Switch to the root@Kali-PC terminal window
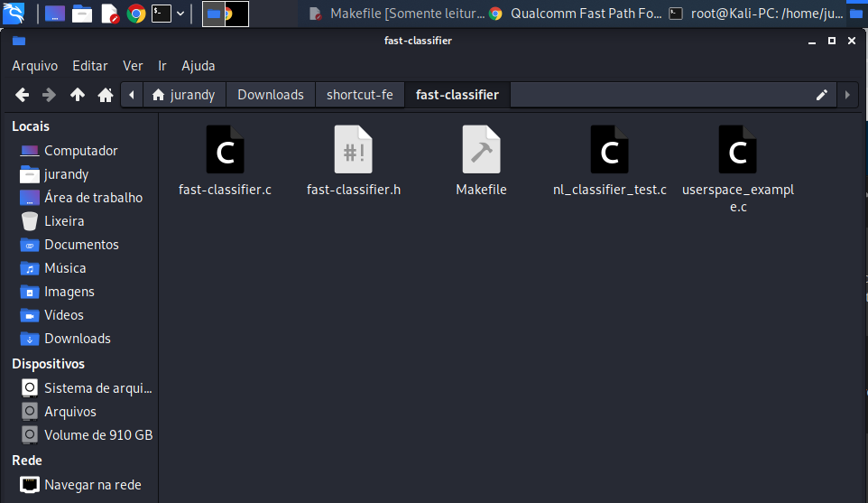Image resolution: width=868 pixels, height=503 pixels. (756, 14)
